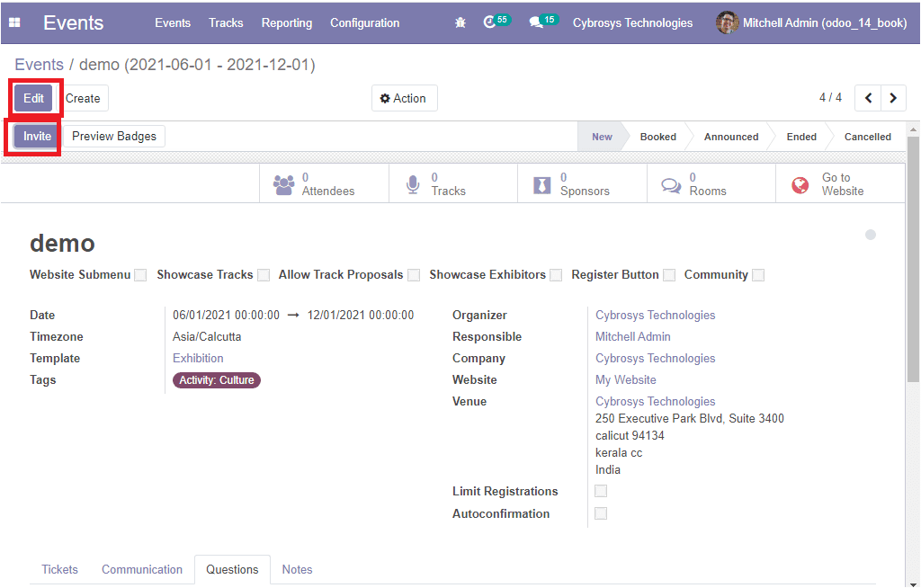
Task: Click end date 12/01/2021 00:00:00
Action: (361, 315)
